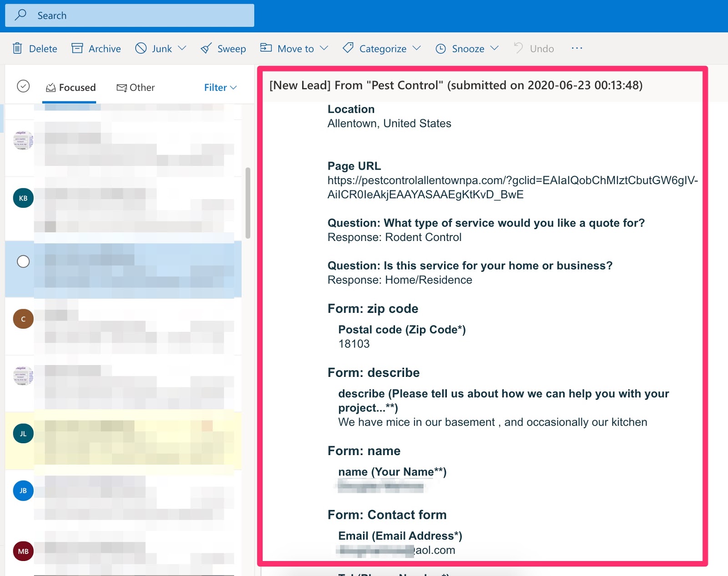
Task: Switch to the Focused inbox tab
Action: click(x=71, y=87)
